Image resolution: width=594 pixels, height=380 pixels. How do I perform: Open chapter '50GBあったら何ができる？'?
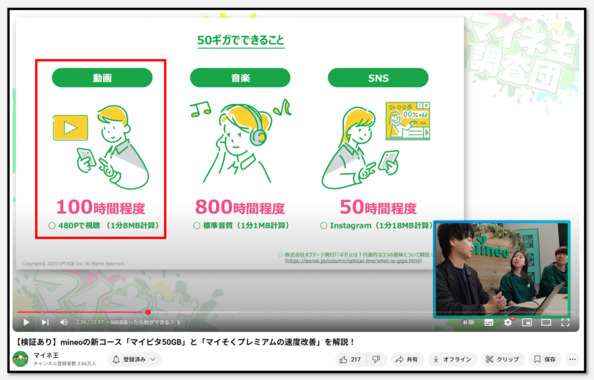[x=145, y=322]
